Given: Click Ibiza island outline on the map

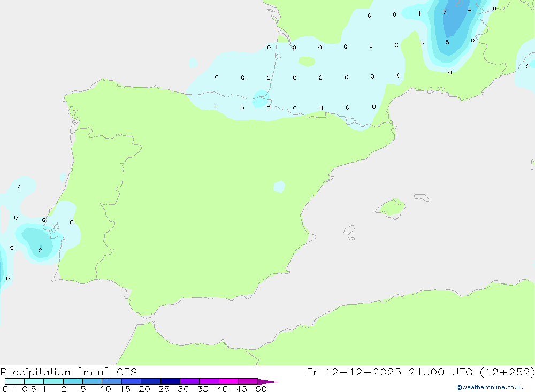Looking at the screenshot, I should 349,229.
